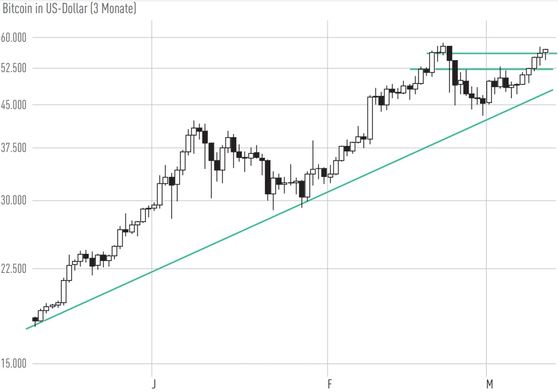Click the J month marker on time axis
Viewport: 558px width, 392px height.
tap(153, 384)
